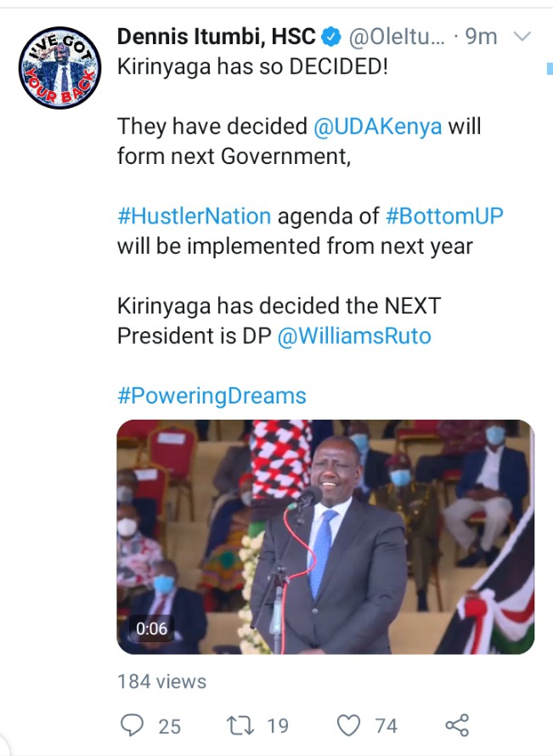This screenshot has height=756, width=553.
Task: Tap the share icon below the video
Action: [x=457, y=725]
